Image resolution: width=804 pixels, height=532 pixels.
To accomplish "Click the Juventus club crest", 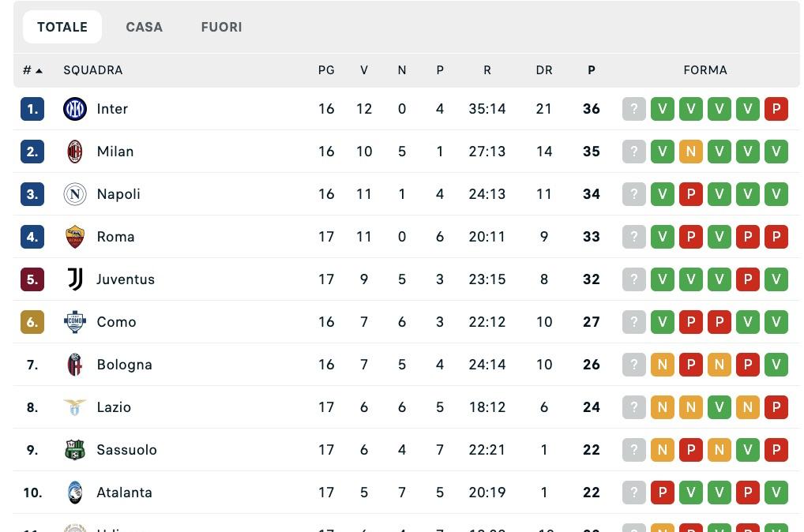I will click(x=75, y=279).
